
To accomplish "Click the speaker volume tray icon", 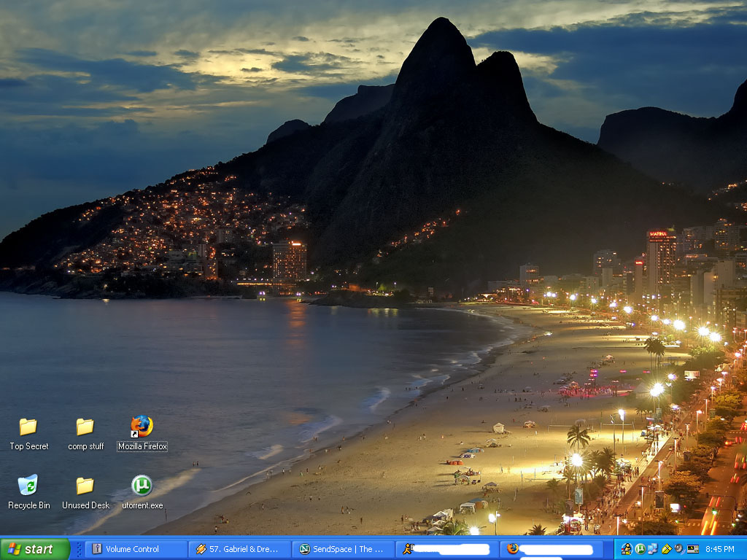I will [678, 549].
